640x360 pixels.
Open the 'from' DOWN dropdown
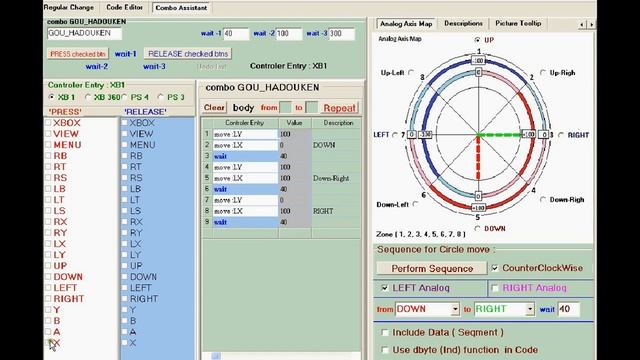(455, 309)
